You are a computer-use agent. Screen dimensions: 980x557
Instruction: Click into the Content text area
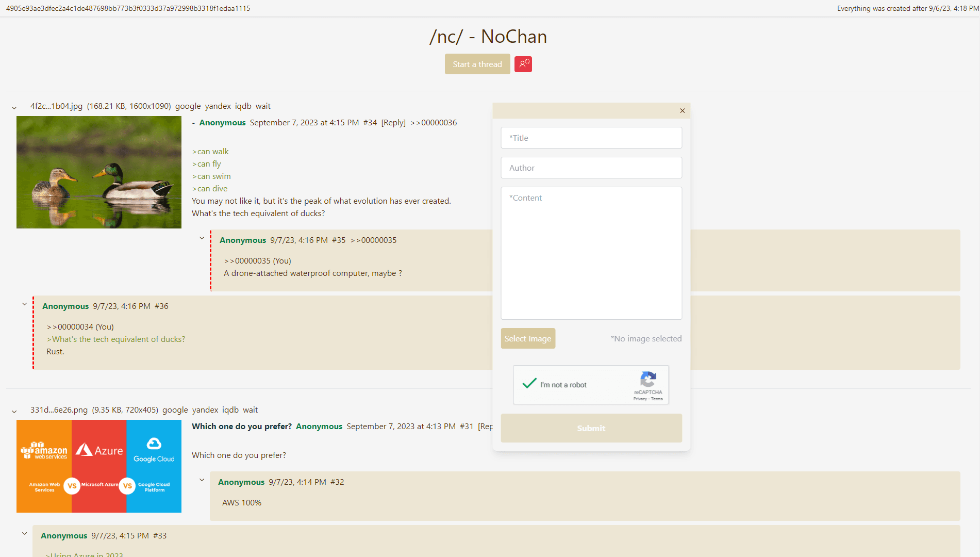tap(591, 253)
